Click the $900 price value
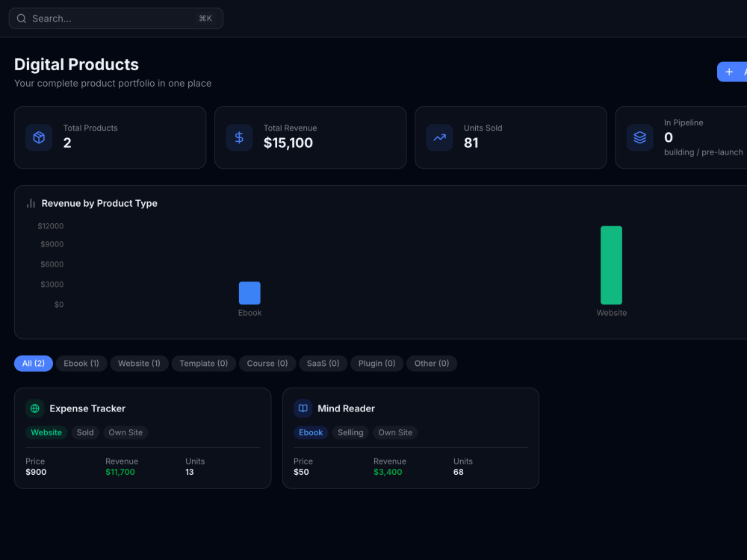Image resolution: width=747 pixels, height=560 pixels. pyautogui.click(x=36, y=472)
